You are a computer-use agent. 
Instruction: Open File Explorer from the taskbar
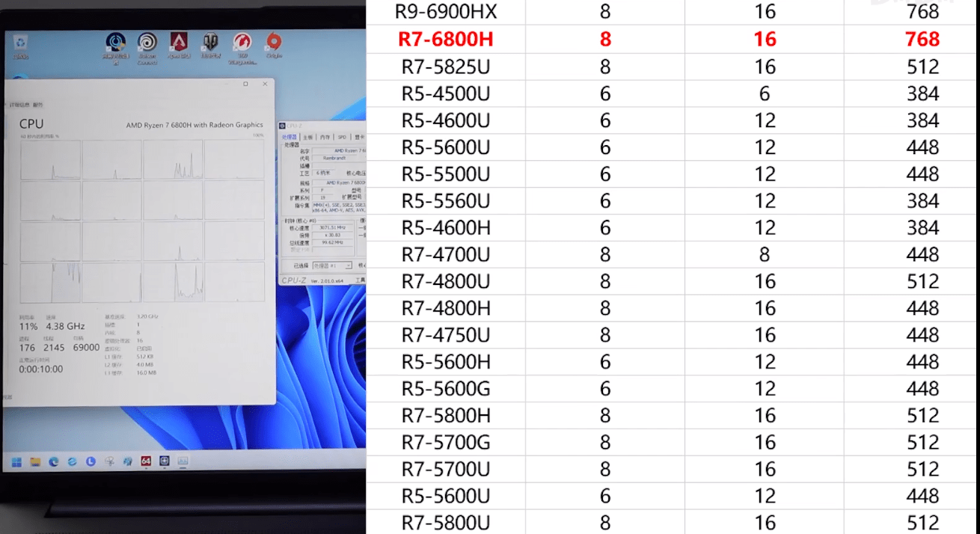(35, 461)
